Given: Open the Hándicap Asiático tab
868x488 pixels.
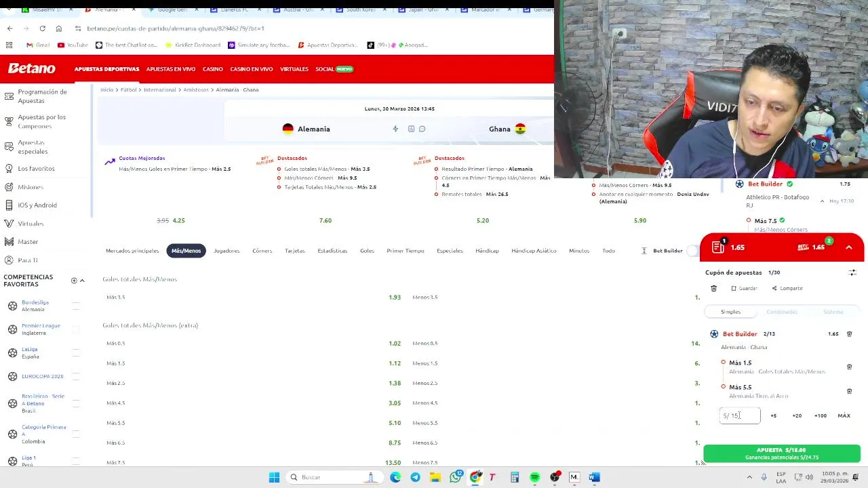Looking at the screenshot, I should [x=534, y=251].
